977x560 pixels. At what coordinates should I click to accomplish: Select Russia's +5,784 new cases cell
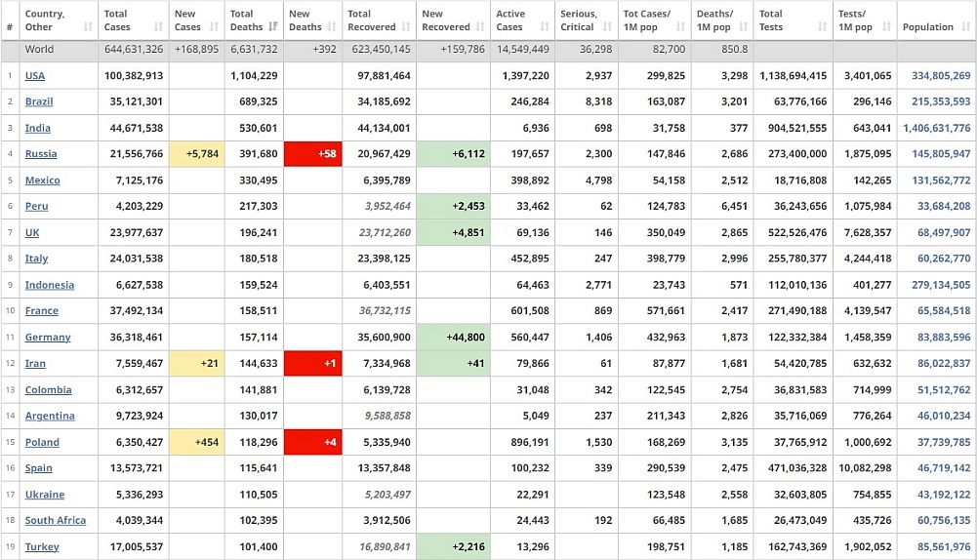click(196, 154)
